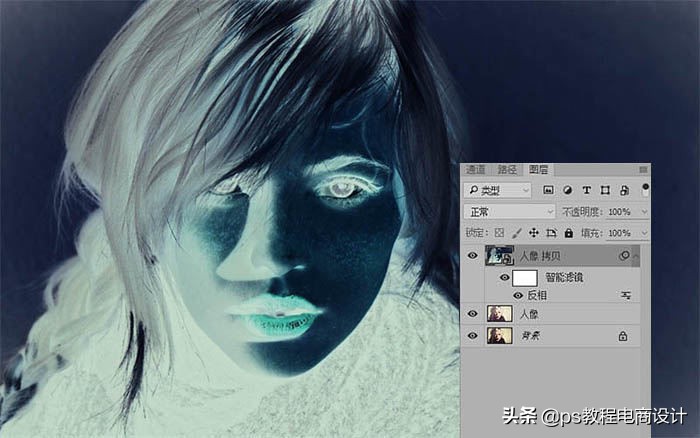The height and width of the screenshot is (438, 700).
Task: Switch to the 通道 tab
Action: (475, 170)
